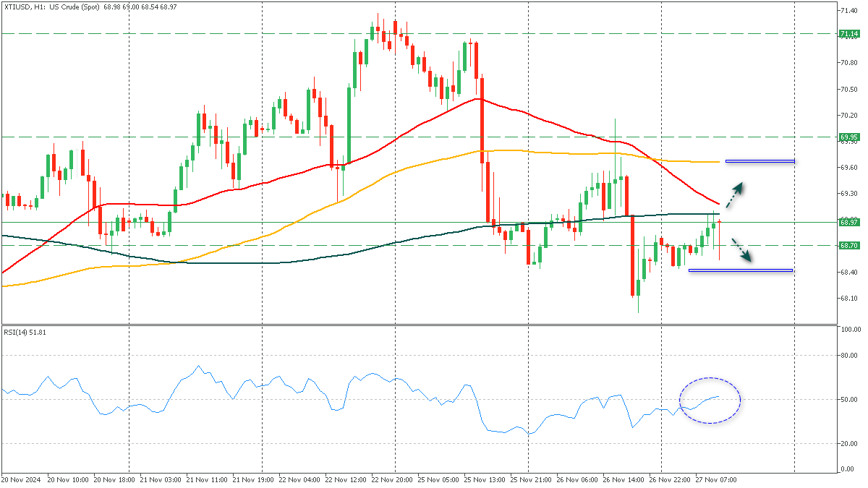This screenshot has height=488, width=868.
Task: Click the 25 Nov 13:00 time label
Action: pos(486,479)
